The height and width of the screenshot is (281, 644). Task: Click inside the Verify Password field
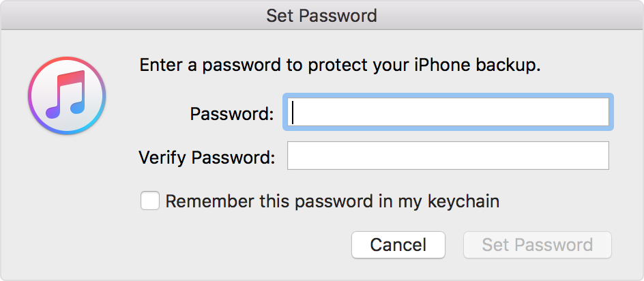[448, 156]
